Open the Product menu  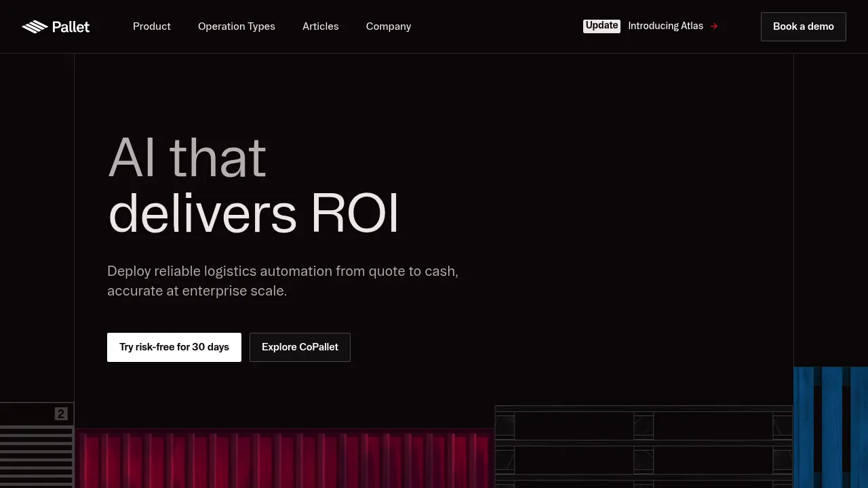(152, 26)
